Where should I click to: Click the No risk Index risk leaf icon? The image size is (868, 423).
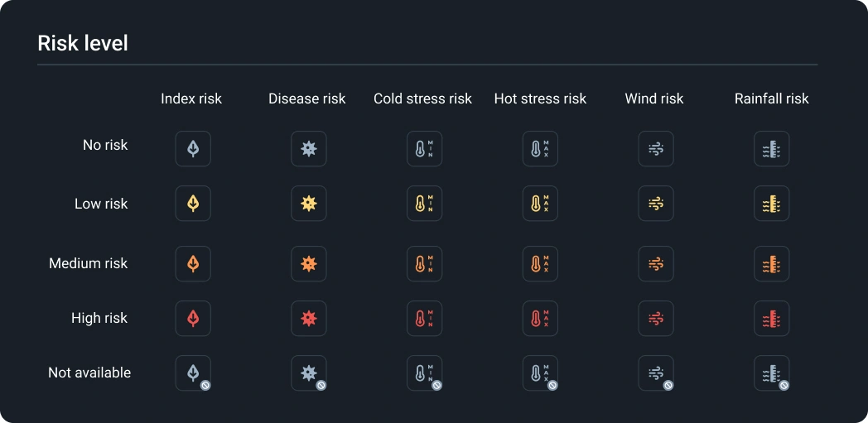(193, 149)
